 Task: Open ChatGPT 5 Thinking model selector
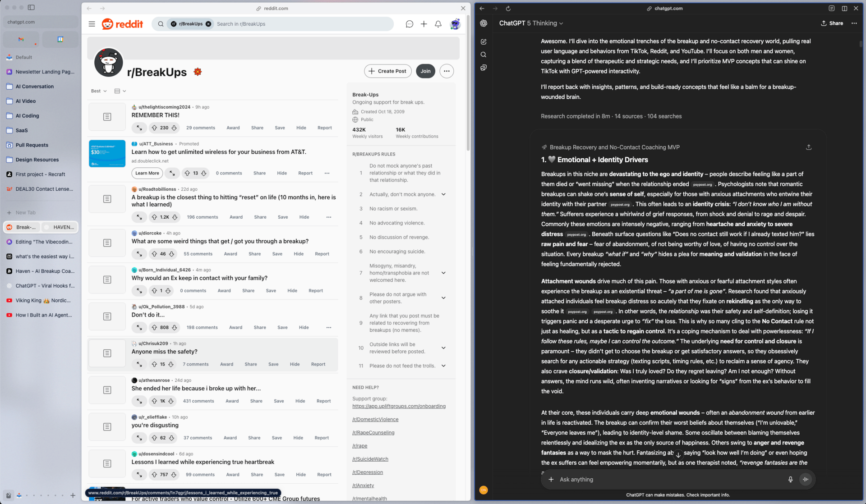coord(531,23)
